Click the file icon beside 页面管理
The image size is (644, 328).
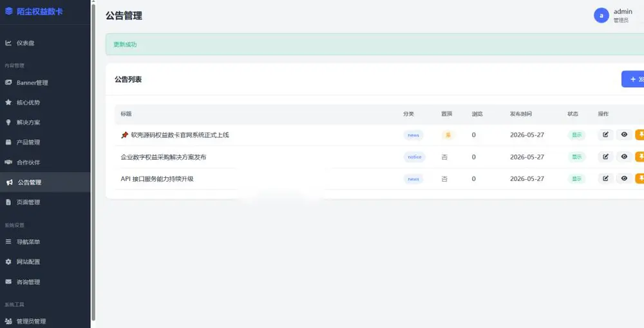(x=8, y=202)
